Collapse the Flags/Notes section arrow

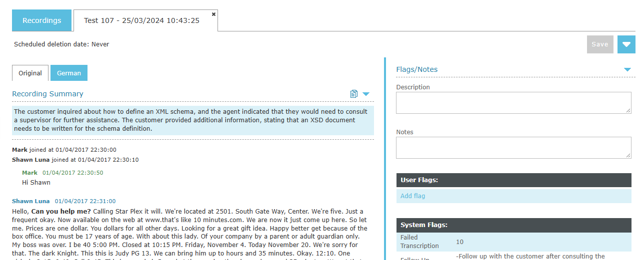click(x=627, y=70)
